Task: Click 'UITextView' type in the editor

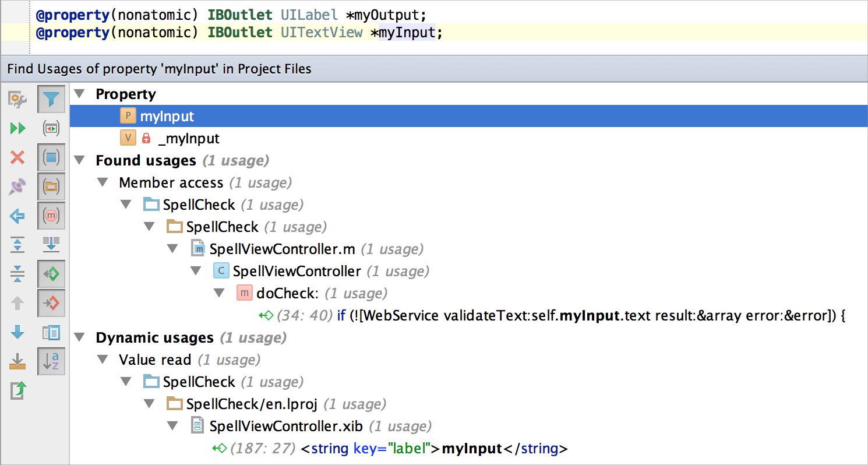Action: click(x=322, y=33)
